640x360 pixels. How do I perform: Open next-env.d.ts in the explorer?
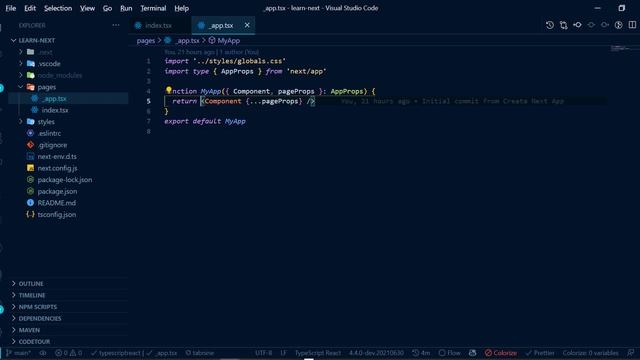click(57, 156)
